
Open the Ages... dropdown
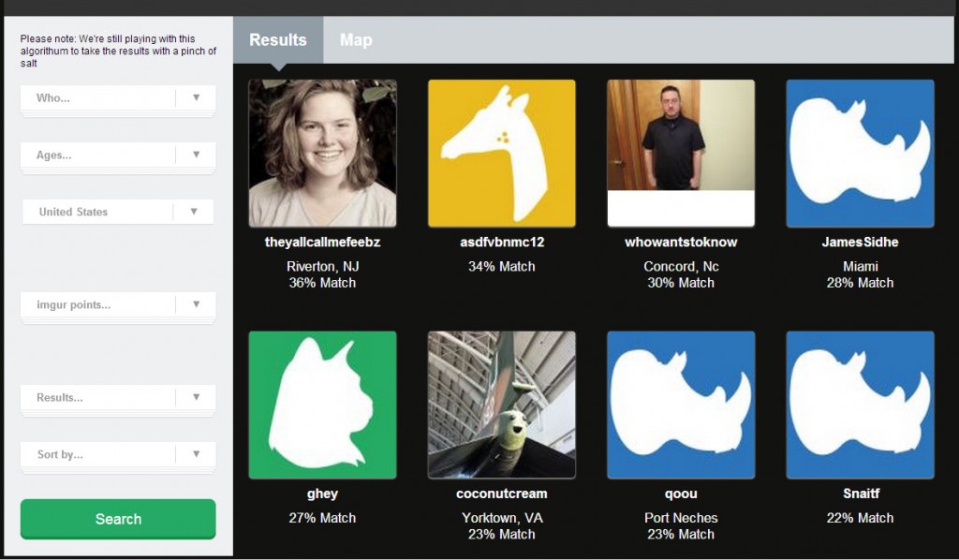[118, 155]
